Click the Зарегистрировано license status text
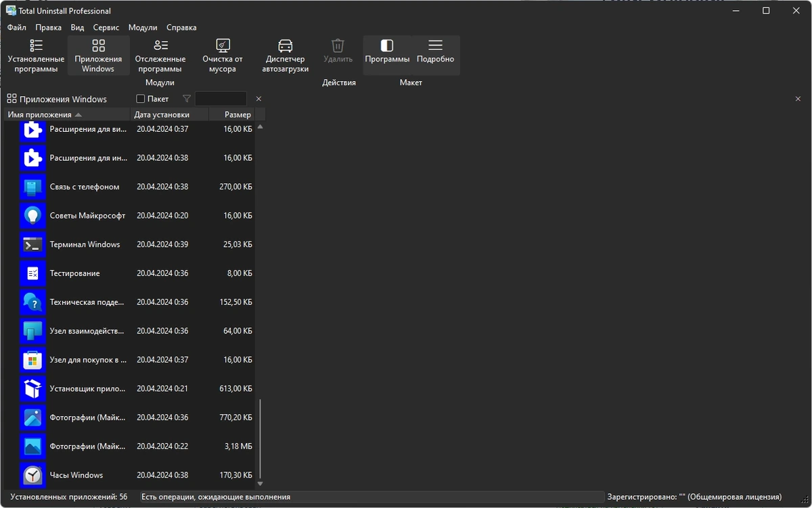 (694, 497)
